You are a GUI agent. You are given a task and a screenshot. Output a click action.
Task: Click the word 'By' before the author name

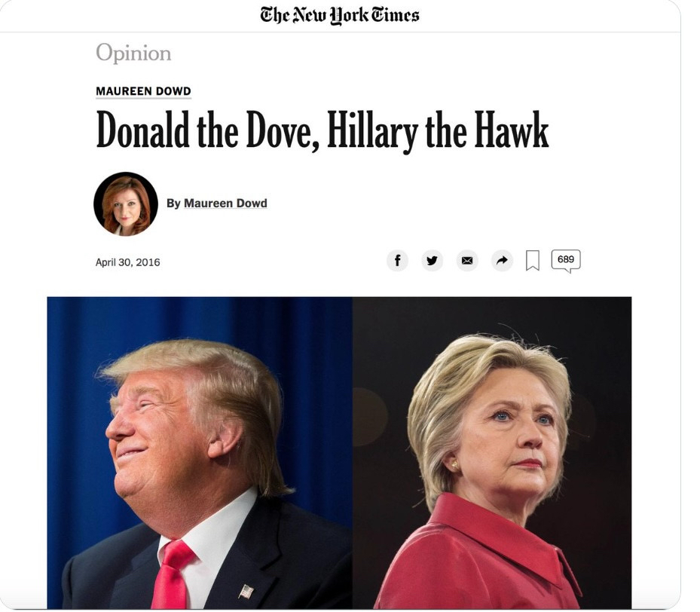pos(173,203)
